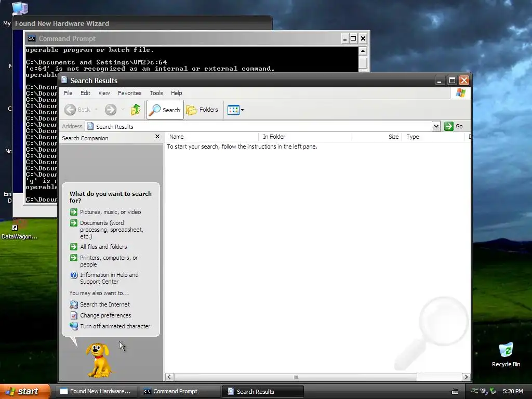Expand the Address bar dropdown

(x=436, y=127)
